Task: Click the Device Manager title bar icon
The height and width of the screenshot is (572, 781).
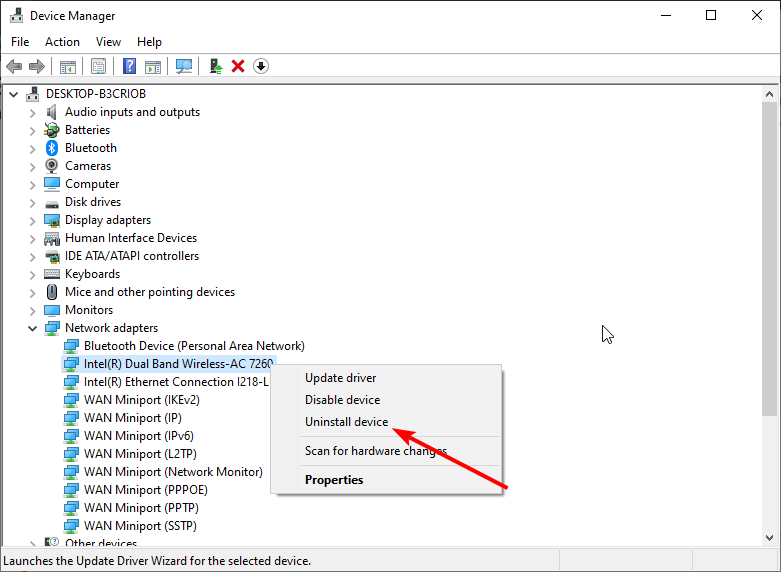Action: point(16,16)
